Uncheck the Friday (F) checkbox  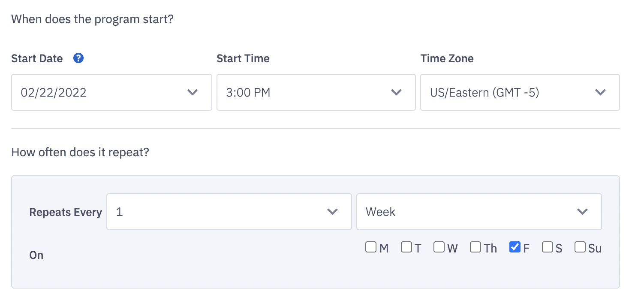tap(515, 247)
